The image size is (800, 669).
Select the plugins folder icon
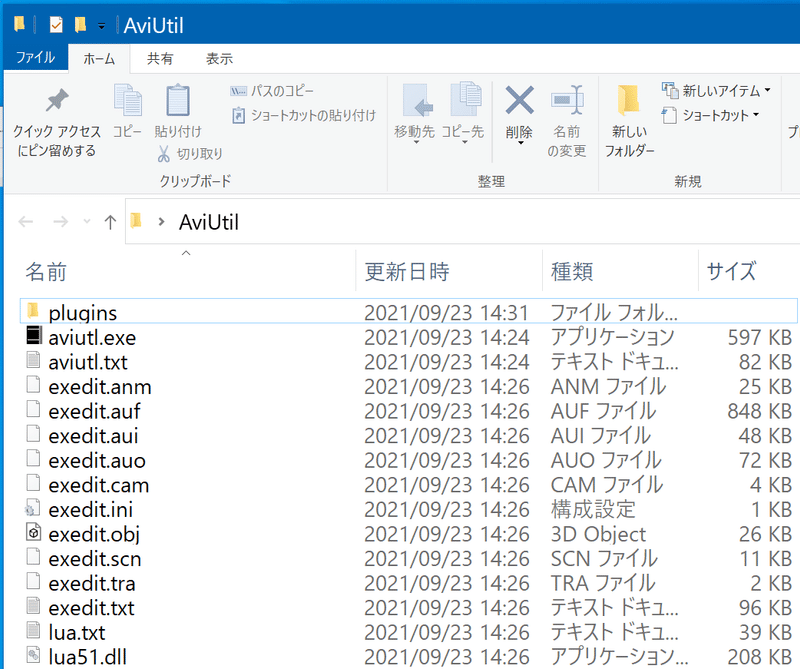coord(33,310)
